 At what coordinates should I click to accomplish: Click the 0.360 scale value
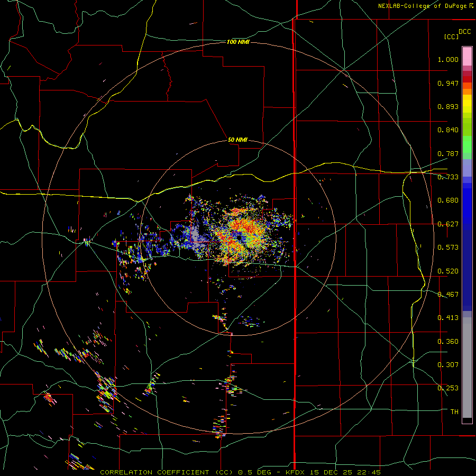click(448, 342)
